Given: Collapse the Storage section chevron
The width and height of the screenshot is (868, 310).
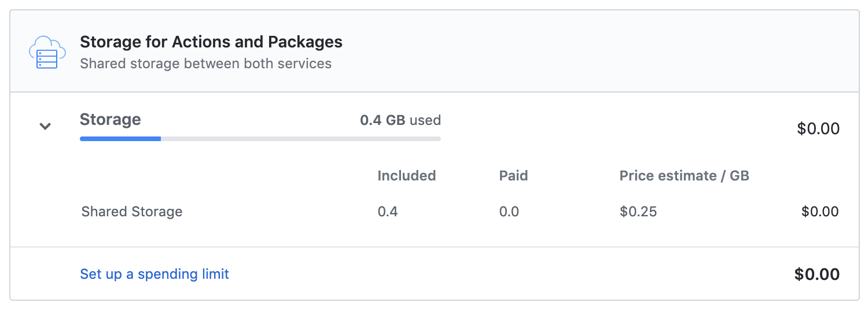Looking at the screenshot, I should pyautogui.click(x=45, y=126).
